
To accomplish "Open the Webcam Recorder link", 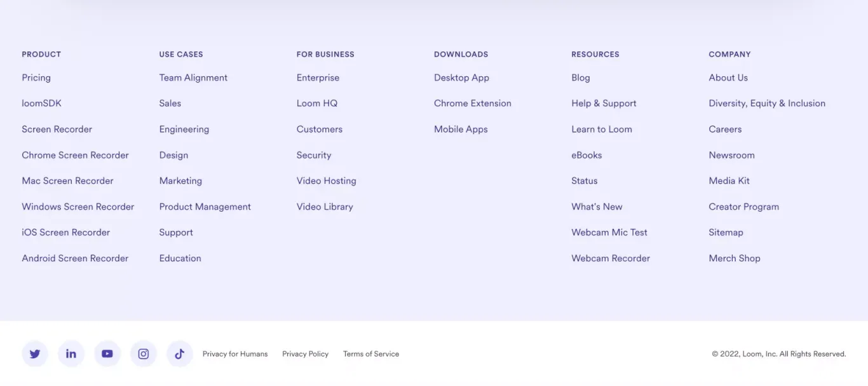I will [x=611, y=258].
